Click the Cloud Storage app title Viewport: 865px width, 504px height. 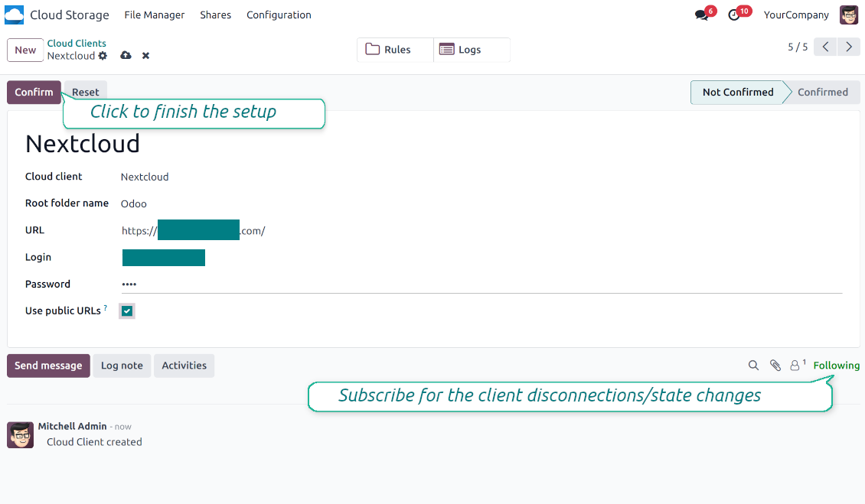(70, 15)
